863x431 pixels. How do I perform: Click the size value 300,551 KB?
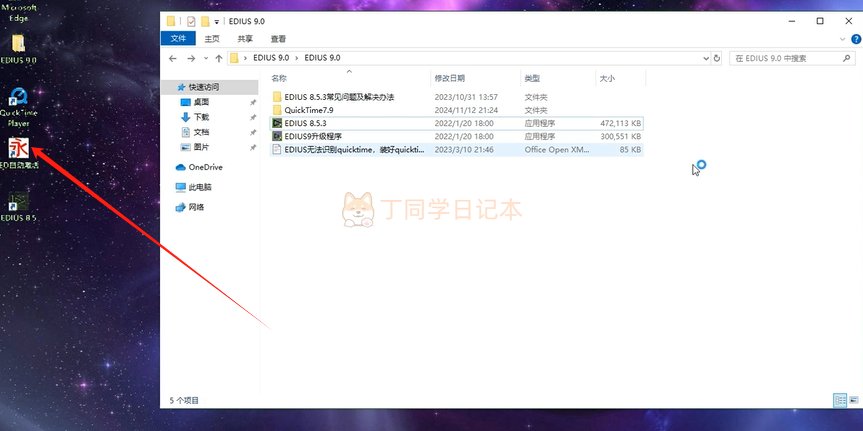(x=620, y=137)
